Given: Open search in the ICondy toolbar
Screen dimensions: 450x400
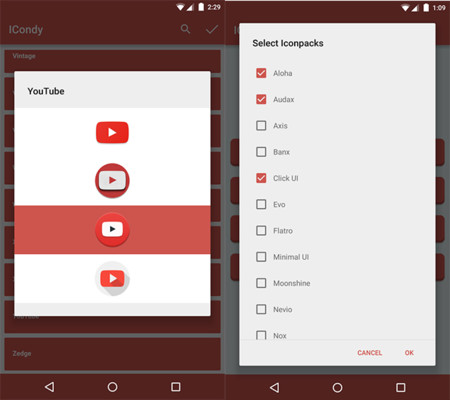Looking at the screenshot, I should point(185,29).
